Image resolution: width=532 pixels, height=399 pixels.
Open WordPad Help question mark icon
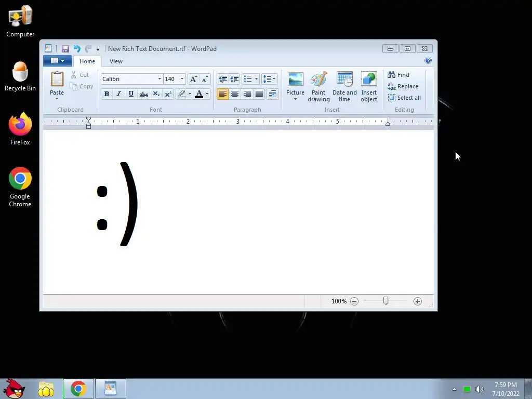(428, 61)
